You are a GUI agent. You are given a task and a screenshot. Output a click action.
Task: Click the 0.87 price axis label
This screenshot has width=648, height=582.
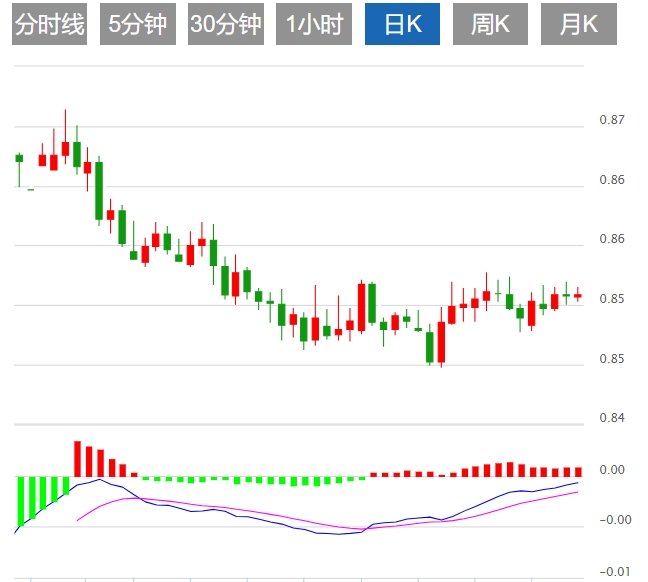(612, 120)
